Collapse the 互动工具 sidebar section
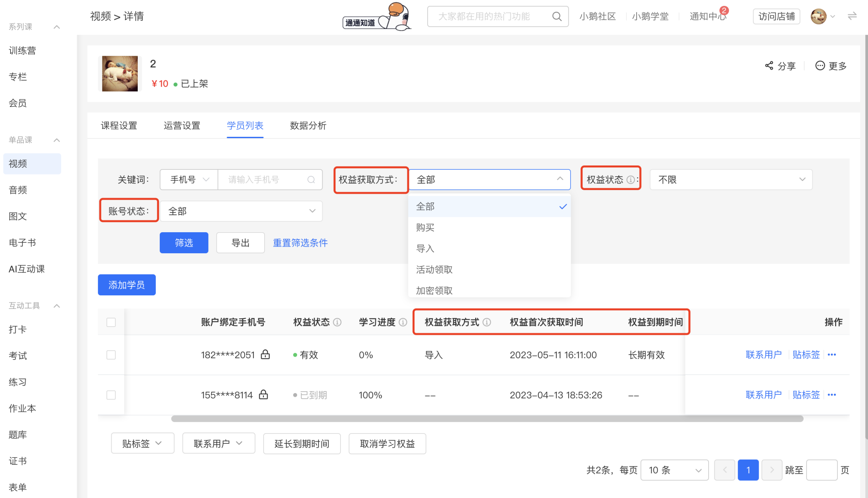This screenshot has height=498, width=868. [57, 306]
